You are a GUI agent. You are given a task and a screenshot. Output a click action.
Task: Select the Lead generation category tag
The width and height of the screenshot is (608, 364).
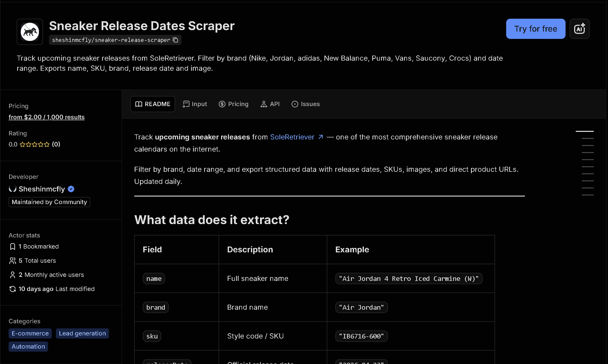[82, 333]
